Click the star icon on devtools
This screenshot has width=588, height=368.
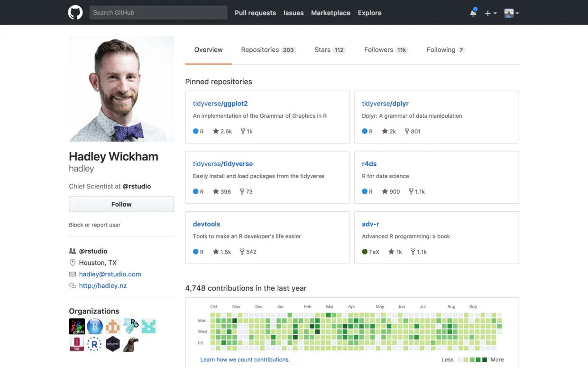click(x=216, y=252)
